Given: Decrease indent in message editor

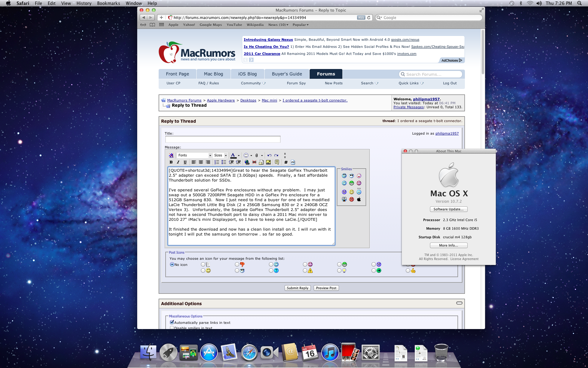Looking at the screenshot, I should tap(231, 162).
